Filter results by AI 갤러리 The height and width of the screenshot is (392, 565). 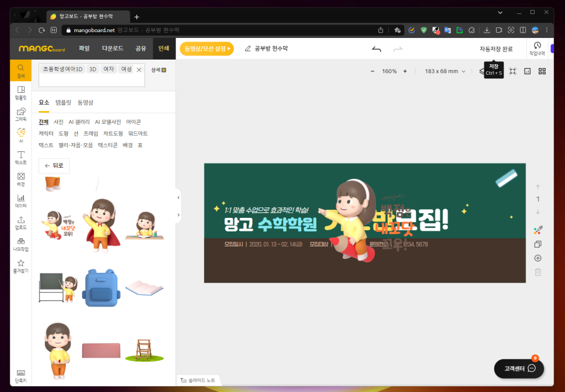tap(79, 122)
